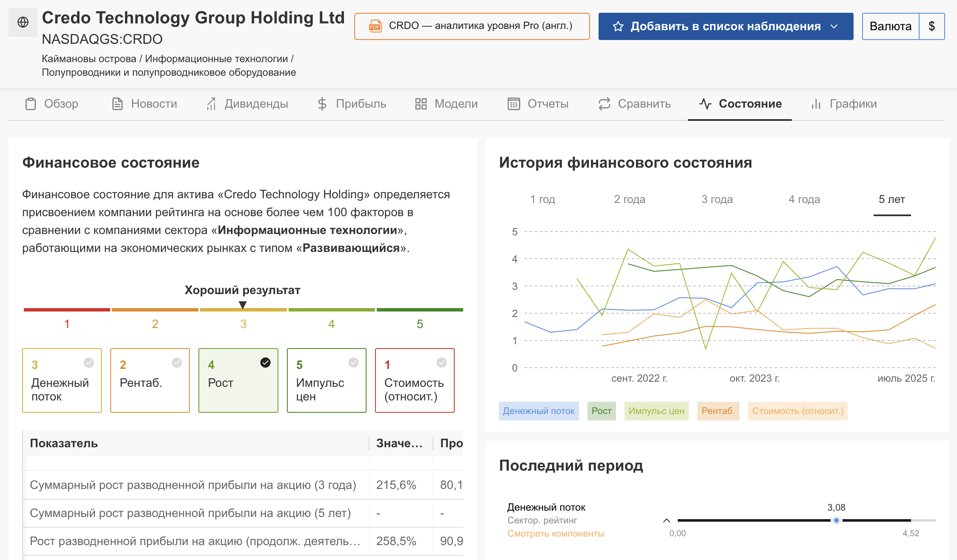This screenshot has width=957, height=560.
Task: Collapse the Денежный поток sector rating chevron
Action: (667, 520)
